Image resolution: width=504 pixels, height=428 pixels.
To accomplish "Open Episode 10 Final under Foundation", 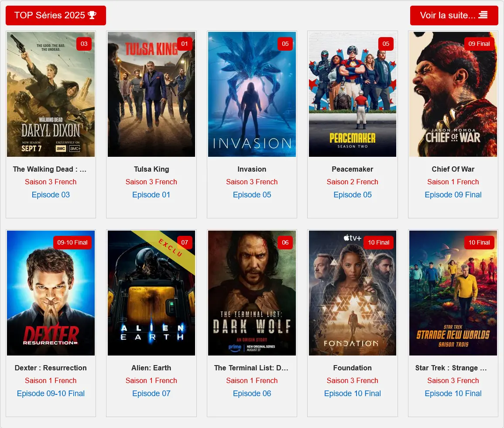I will (352, 393).
